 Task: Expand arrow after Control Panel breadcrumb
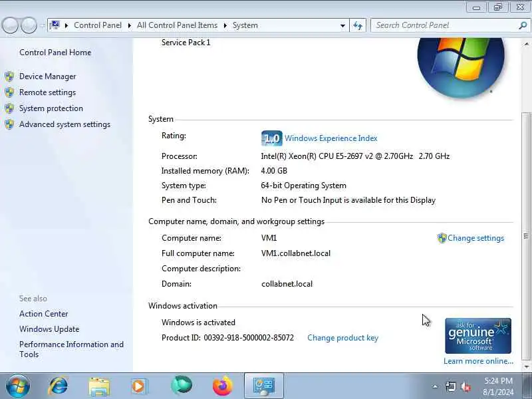129,25
